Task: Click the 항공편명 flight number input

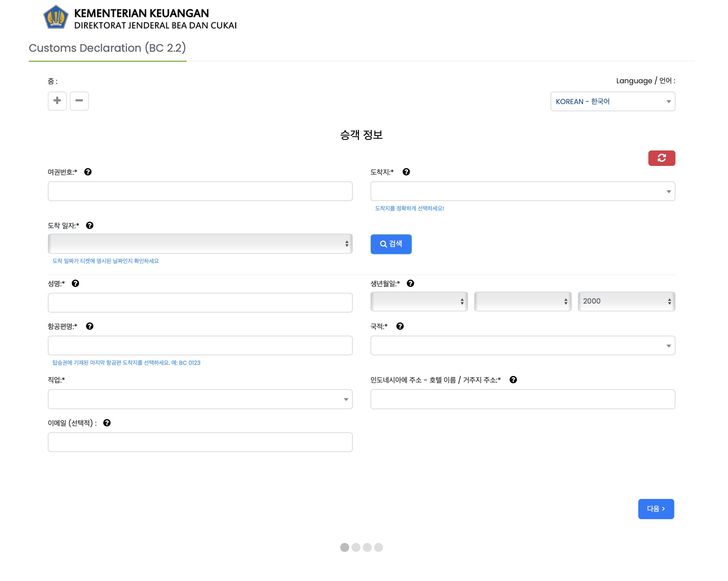Action: click(200, 346)
